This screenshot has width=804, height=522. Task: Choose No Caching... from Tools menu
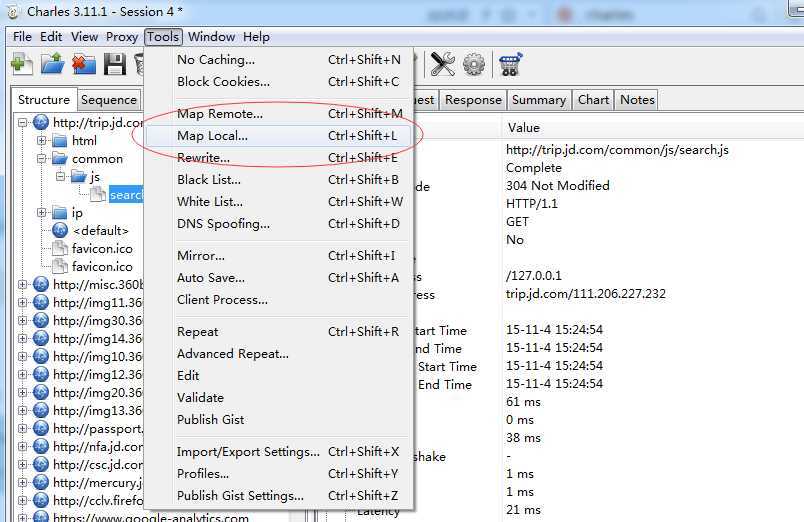279,59
